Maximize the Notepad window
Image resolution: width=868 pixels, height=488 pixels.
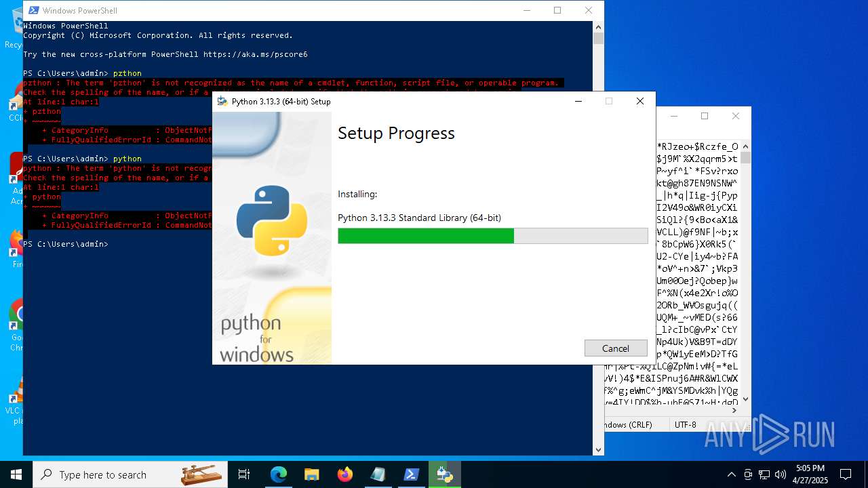pyautogui.click(x=705, y=116)
